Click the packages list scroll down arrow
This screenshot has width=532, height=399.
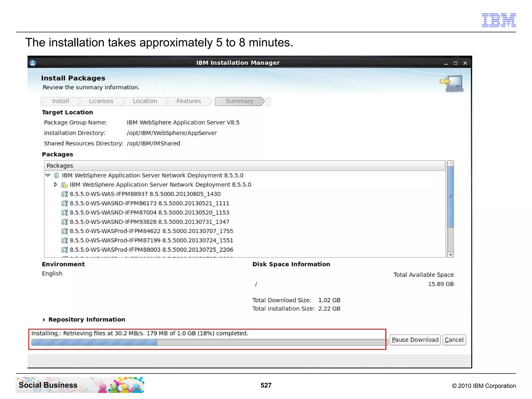(x=451, y=255)
